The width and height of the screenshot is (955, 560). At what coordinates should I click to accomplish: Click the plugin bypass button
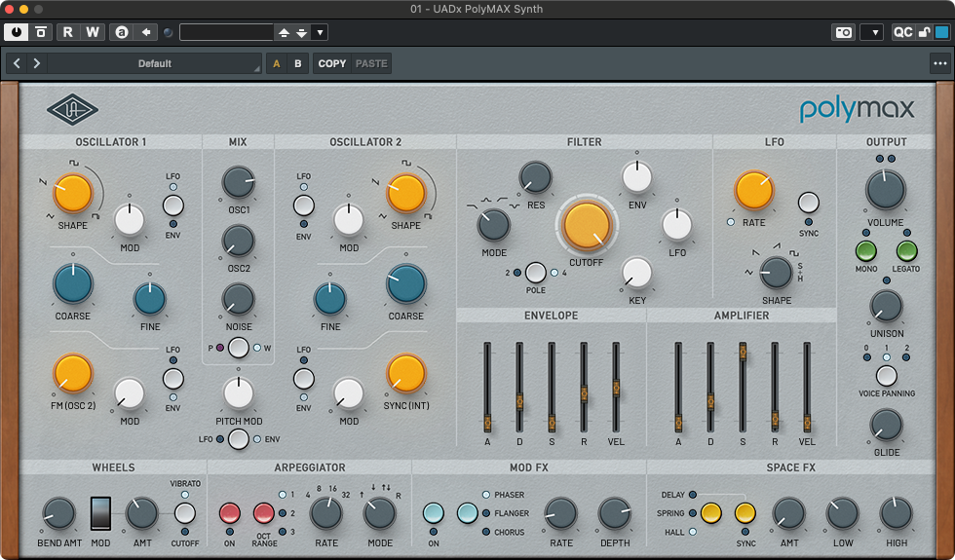point(41,32)
